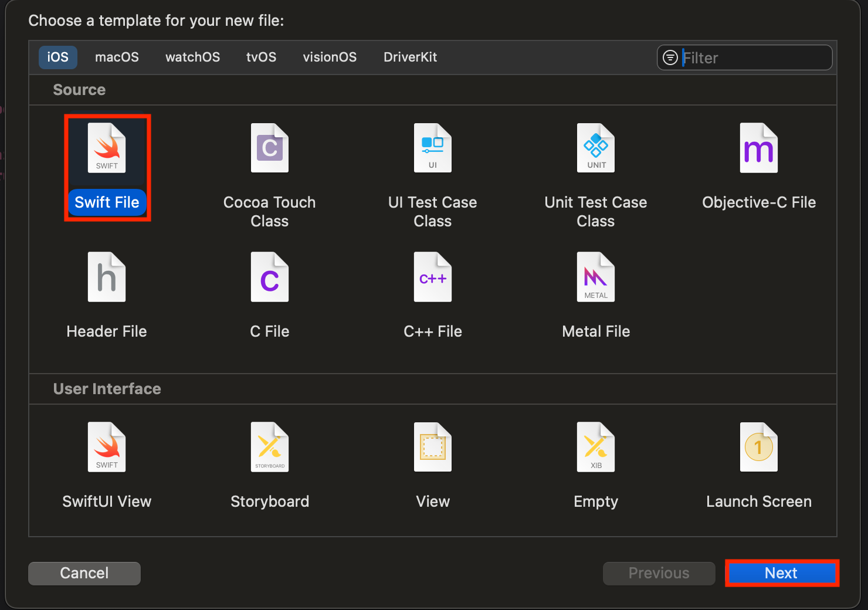Pick the UI Test Case Class icon
Viewport: 868px width, 610px height.
(432, 148)
